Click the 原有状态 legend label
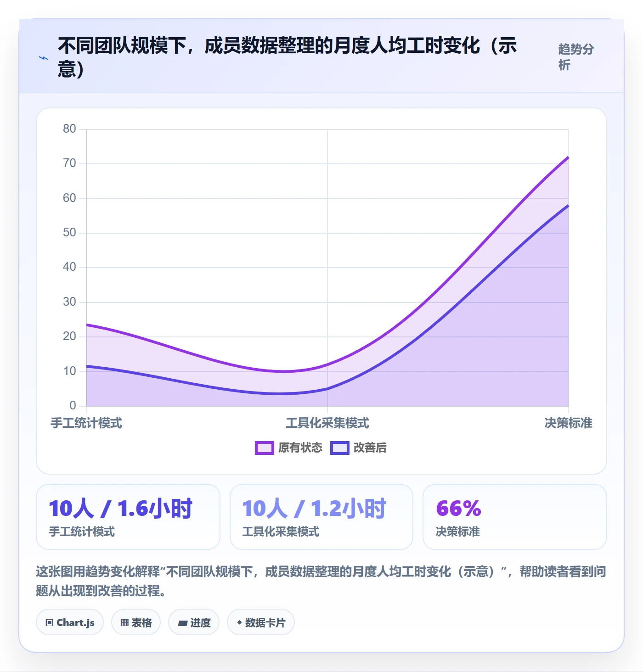Screen dimensions: 643x672 tap(300, 448)
